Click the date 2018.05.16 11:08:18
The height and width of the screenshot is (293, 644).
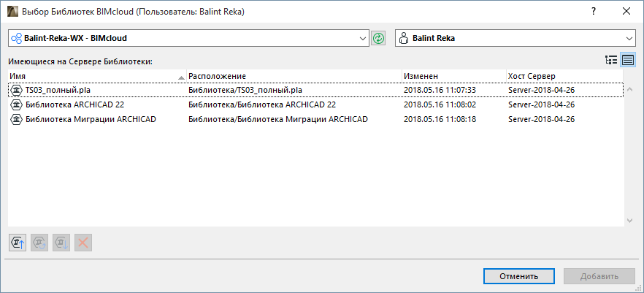coord(440,120)
